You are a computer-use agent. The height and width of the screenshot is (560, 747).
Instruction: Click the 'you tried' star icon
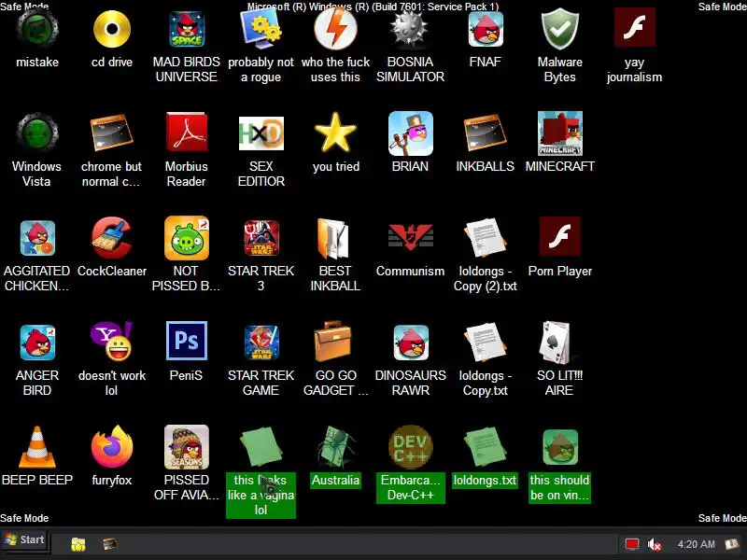click(x=336, y=133)
